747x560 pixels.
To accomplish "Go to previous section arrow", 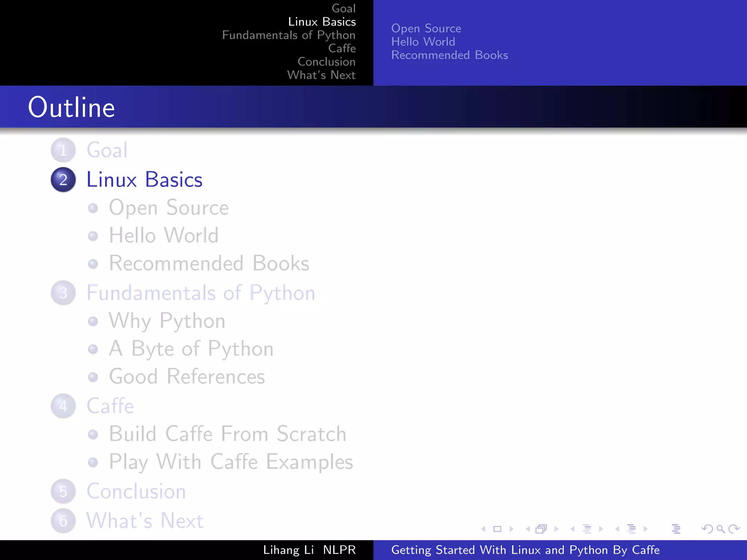I will click(617, 529).
